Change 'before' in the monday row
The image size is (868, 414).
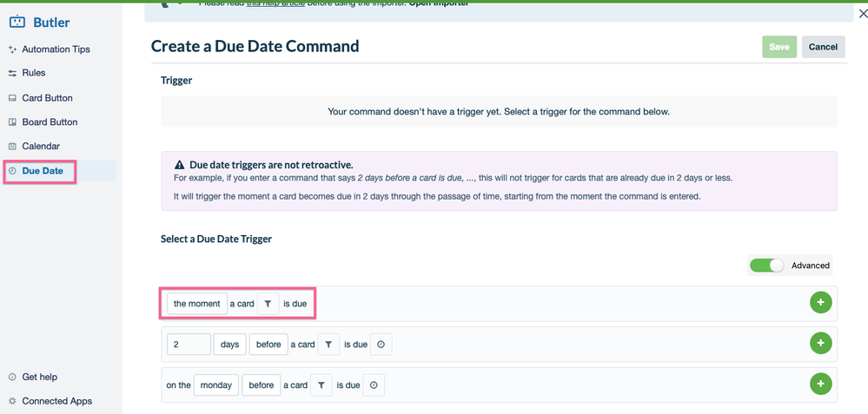pyautogui.click(x=262, y=385)
